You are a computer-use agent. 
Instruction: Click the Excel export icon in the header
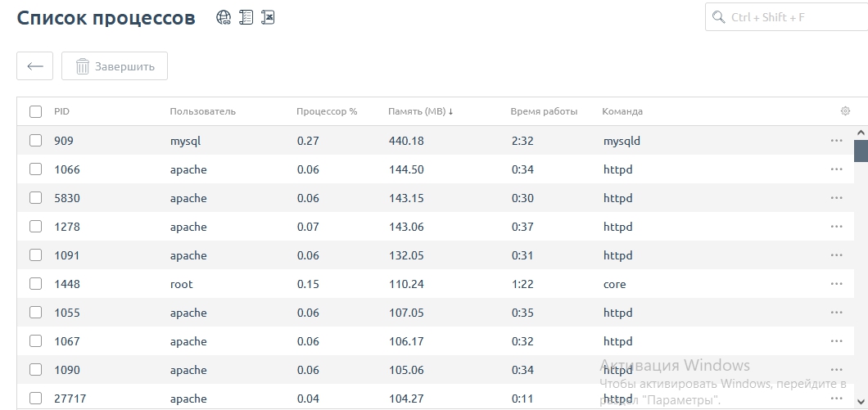tap(268, 17)
